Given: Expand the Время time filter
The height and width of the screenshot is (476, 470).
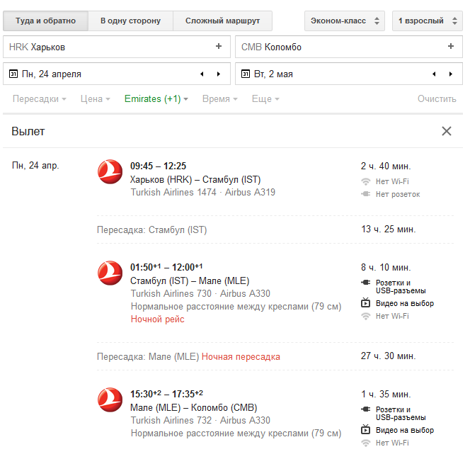Looking at the screenshot, I should 220,99.
